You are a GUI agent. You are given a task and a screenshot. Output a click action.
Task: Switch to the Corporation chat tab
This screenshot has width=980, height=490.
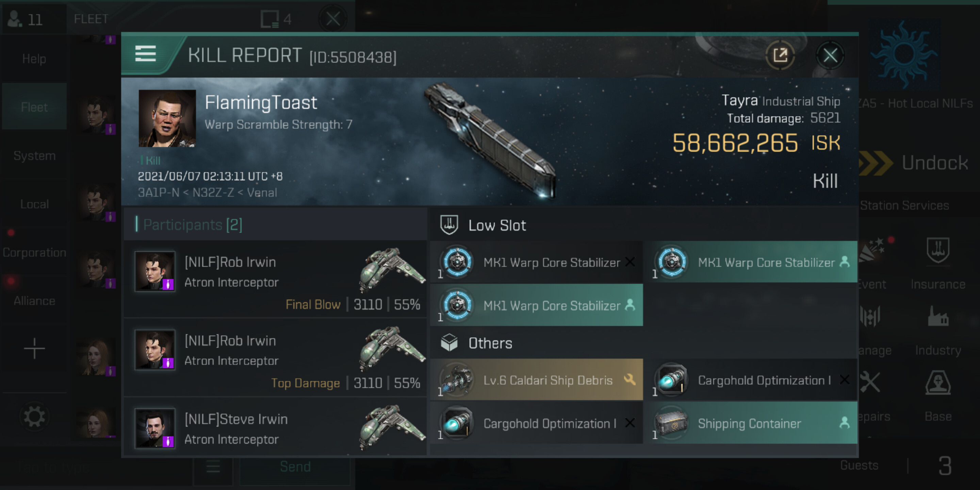34,252
